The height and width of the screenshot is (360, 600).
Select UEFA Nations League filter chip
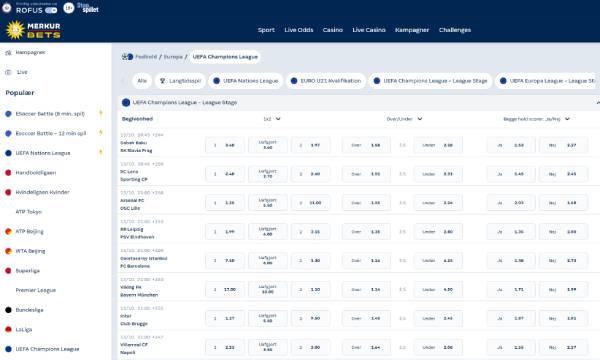246,81
